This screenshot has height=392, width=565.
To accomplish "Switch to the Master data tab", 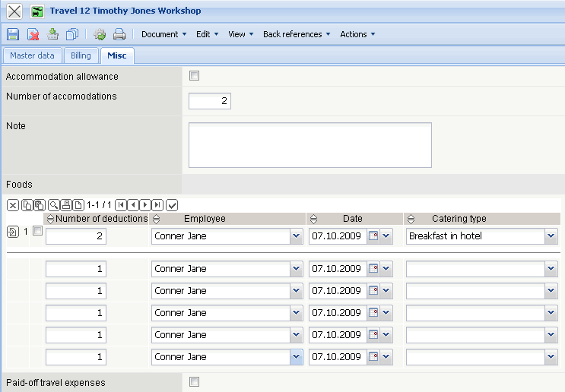I will pyautogui.click(x=32, y=55).
